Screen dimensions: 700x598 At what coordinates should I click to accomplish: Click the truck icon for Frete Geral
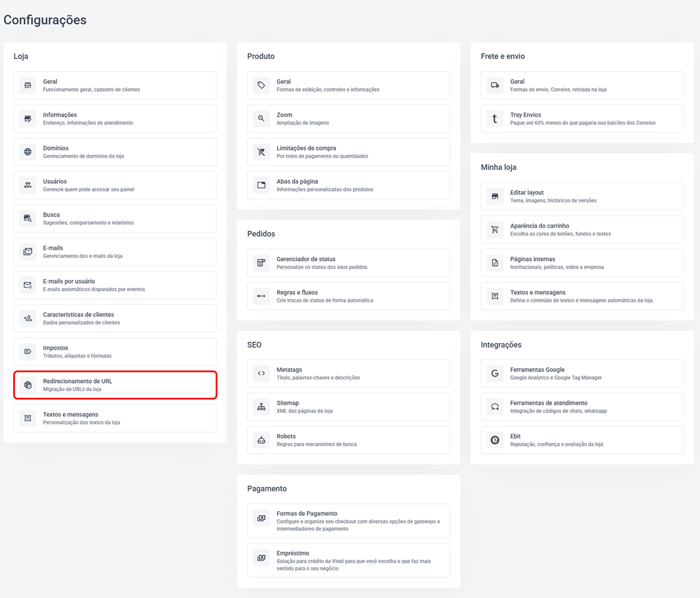coord(495,85)
